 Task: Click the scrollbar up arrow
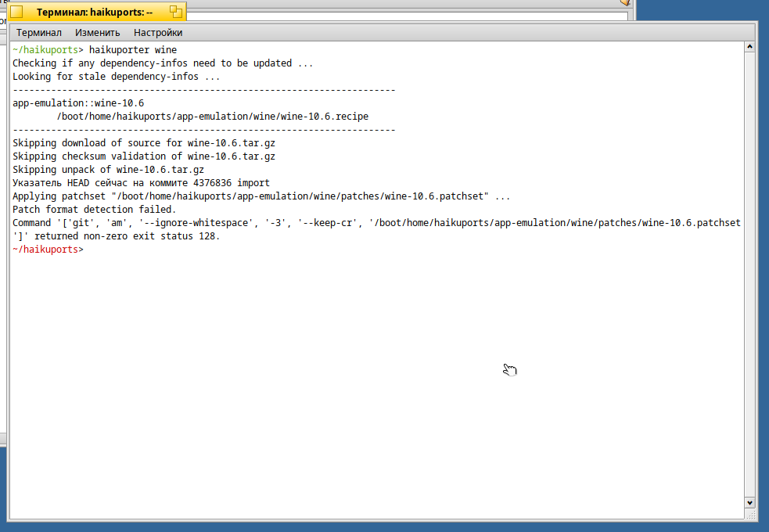click(749, 47)
